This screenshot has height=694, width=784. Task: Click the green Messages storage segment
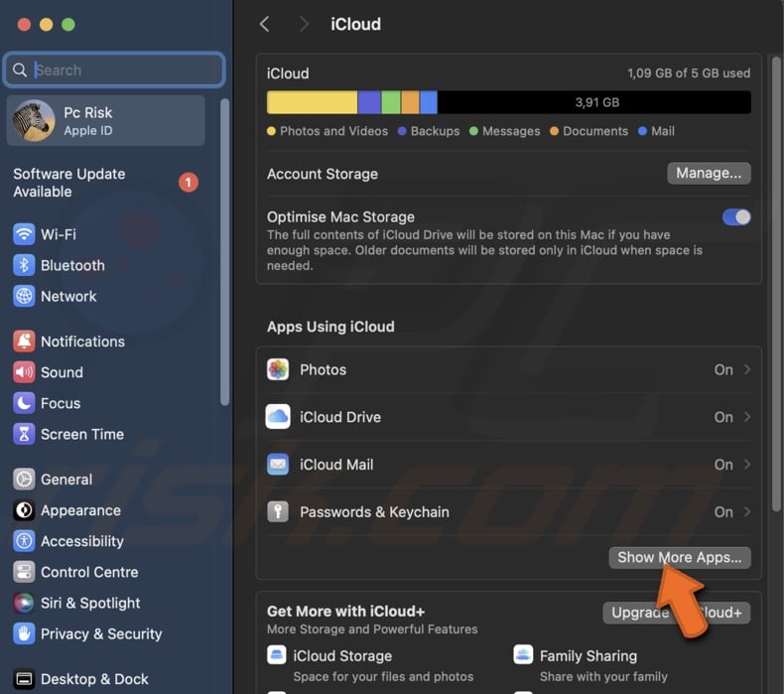pyautogui.click(x=390, y=102)
